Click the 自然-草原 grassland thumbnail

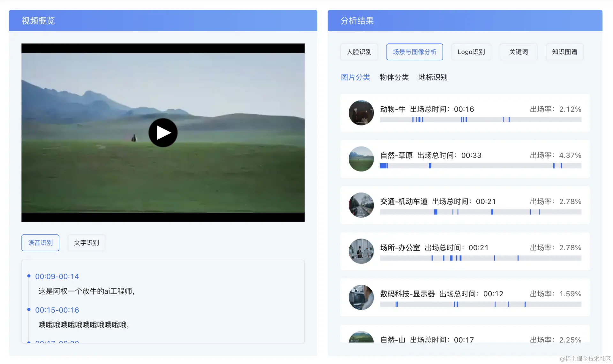point(361,159)
